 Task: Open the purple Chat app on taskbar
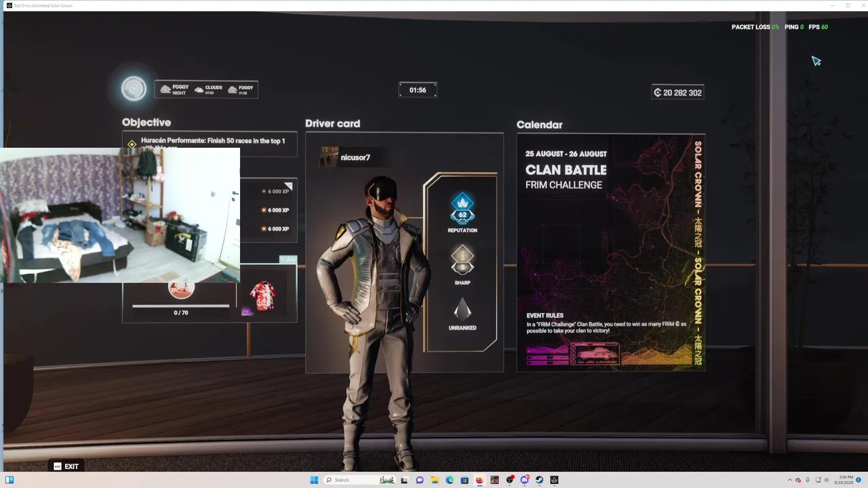click(x=420, y=480)
